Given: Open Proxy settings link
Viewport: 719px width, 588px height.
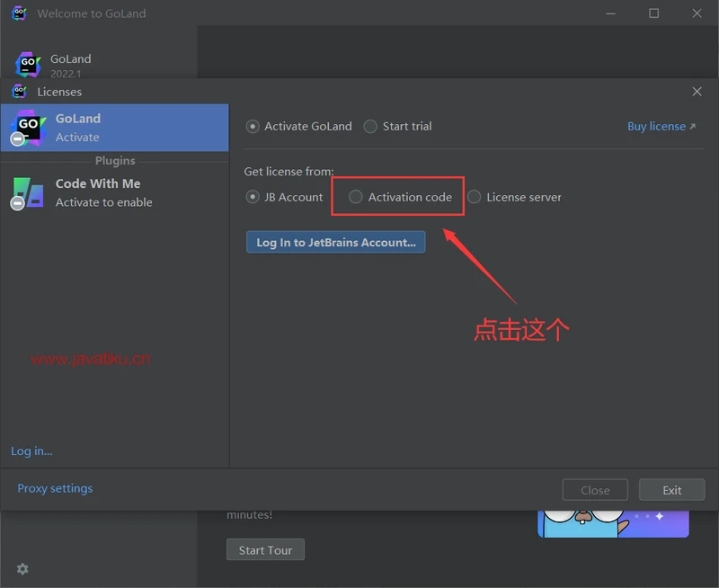Looking at the screenshot, I should click(55, 488).
